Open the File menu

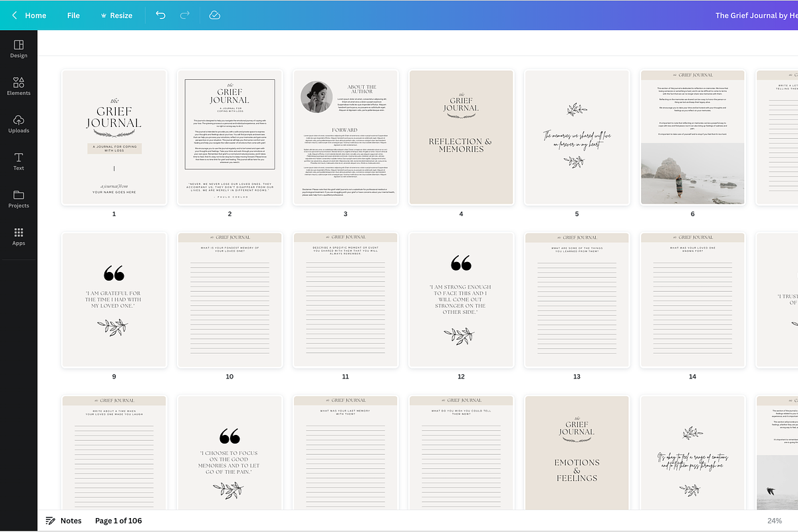point(73,15)
